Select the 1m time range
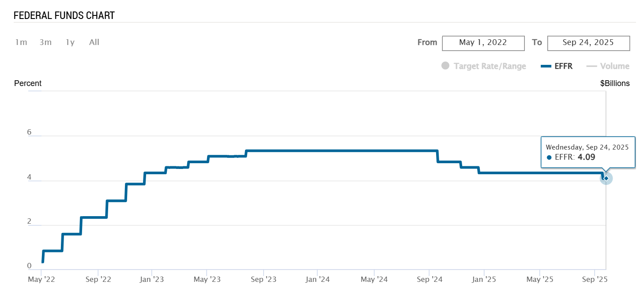This screenshot has width=644, height=296. pyautogui.click(x=21, y=42)
